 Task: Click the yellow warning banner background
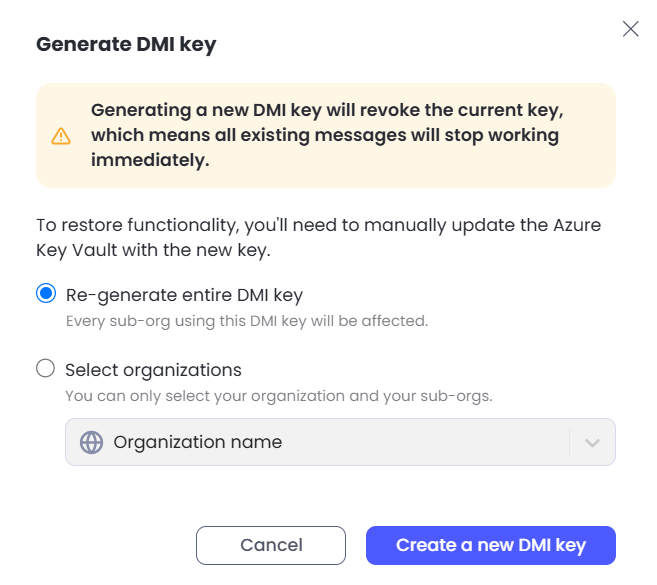pyautogui.click(x=326, y=135)
